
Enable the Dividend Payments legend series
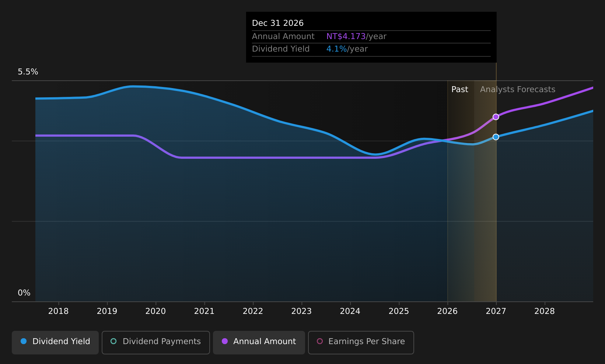[155, 342]
